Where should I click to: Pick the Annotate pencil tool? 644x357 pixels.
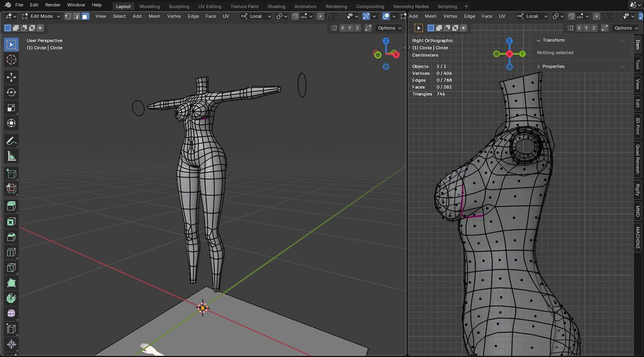coord(11,141)
